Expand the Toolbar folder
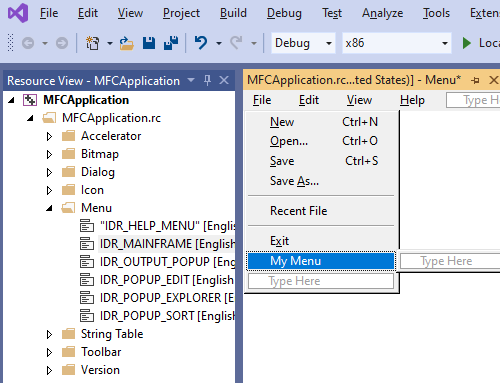Screen dimensions: 500x383 pyautogui.click(x=49, y=352)
